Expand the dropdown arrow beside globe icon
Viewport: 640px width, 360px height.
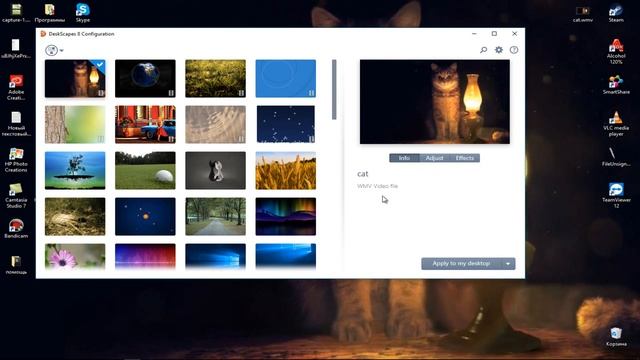[62, 51]
